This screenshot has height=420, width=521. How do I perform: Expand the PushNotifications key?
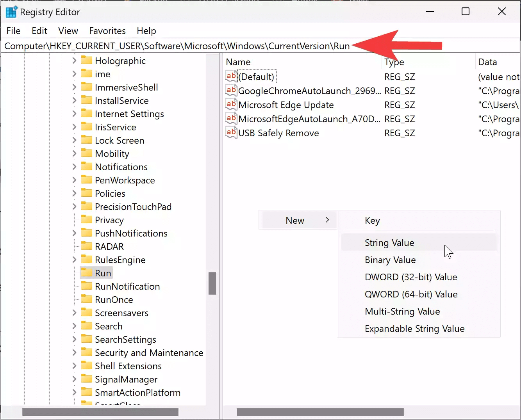coord(74,233)
